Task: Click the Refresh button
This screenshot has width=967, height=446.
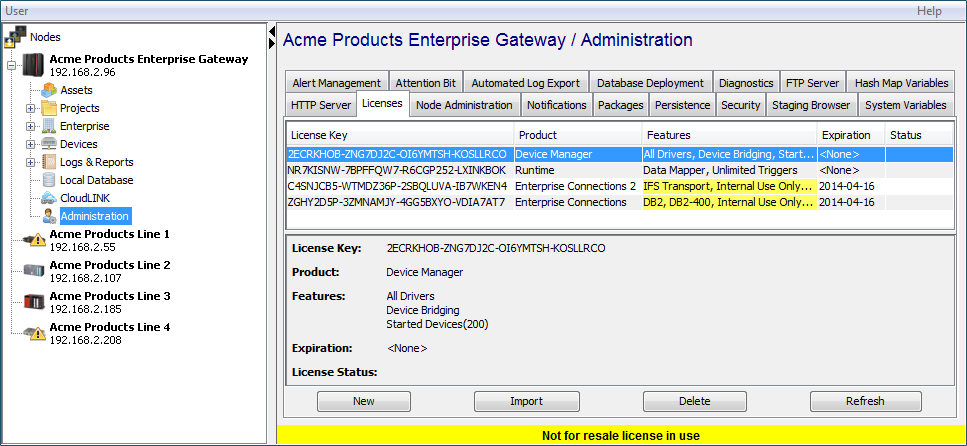Action: (865, 401)
